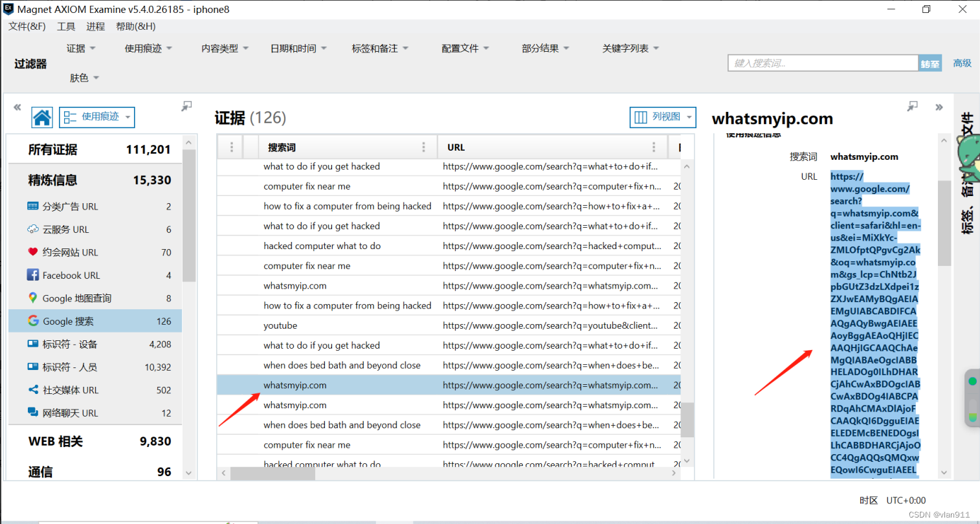Image resolution: width=980 pixels, height=524 pixels.
Task: Click the Go To search button
Action: (930, 63)
